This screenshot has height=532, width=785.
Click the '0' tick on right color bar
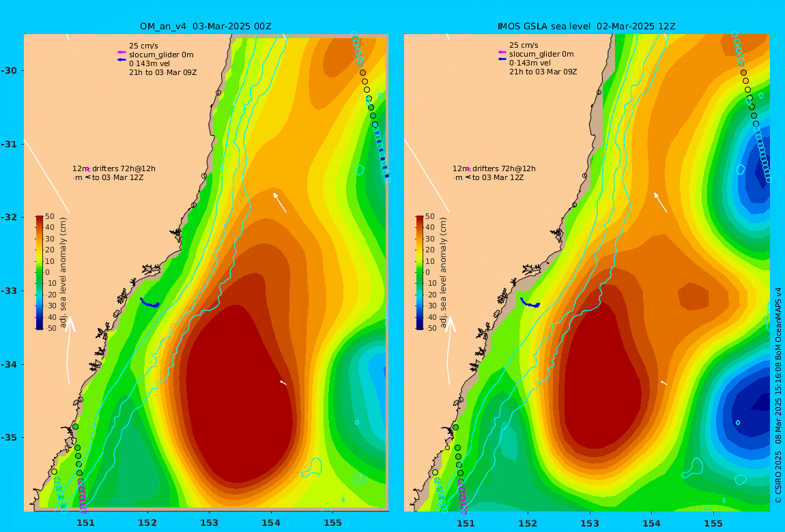pos(427,273)
